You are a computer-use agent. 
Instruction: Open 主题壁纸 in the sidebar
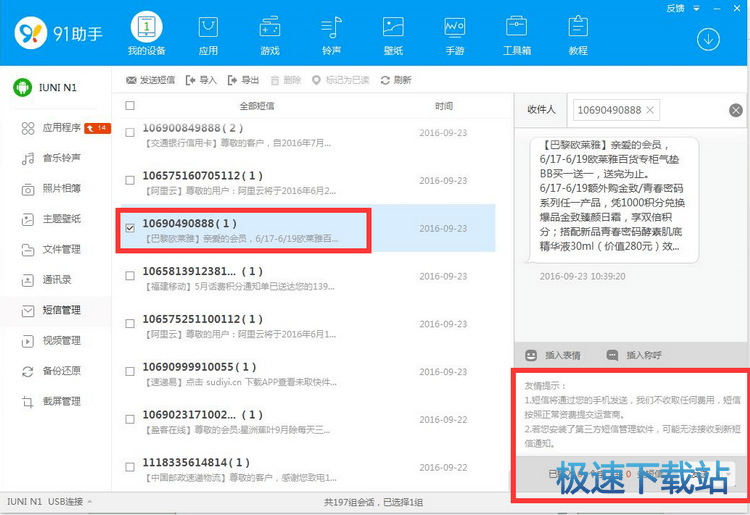51,219
